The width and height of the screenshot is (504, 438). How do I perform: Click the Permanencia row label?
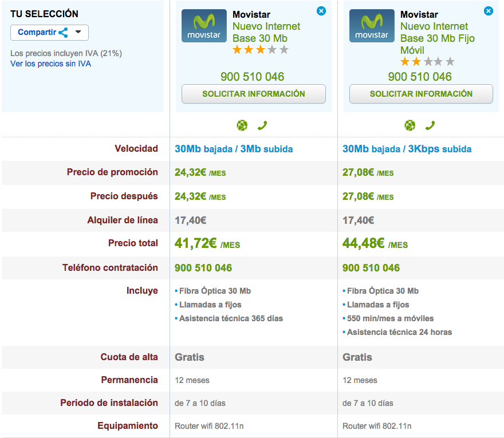pos(129,380)
